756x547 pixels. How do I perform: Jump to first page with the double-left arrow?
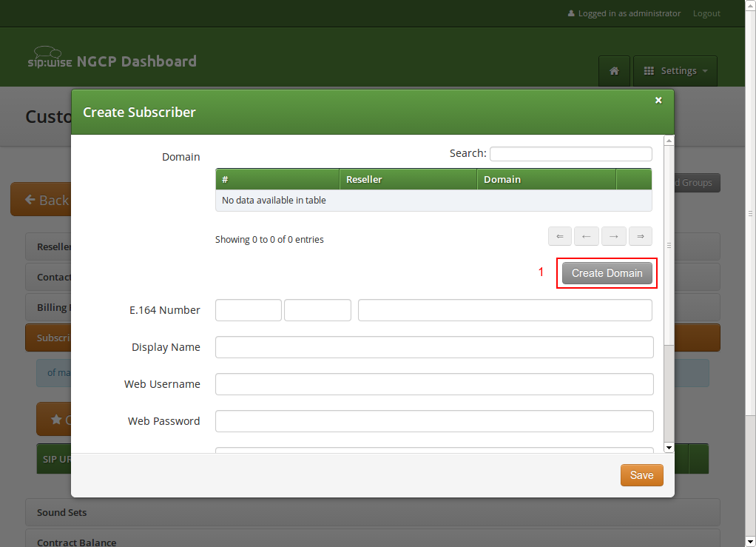coord(560,235)
